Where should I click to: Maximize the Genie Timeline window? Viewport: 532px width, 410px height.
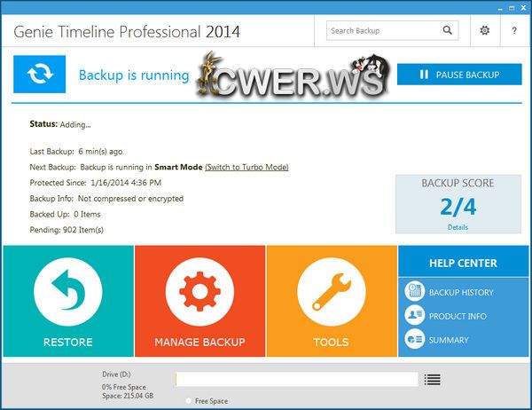tap(512, 8)
